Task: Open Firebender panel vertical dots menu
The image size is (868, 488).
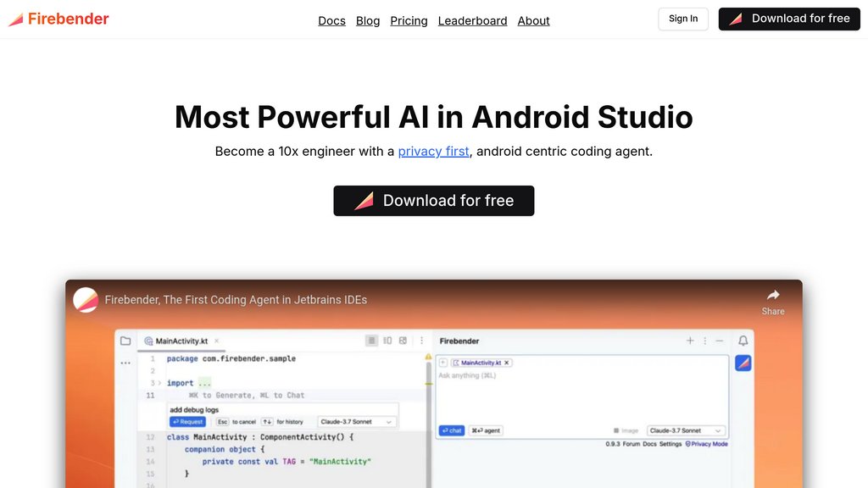Action: tap(704, 341)
